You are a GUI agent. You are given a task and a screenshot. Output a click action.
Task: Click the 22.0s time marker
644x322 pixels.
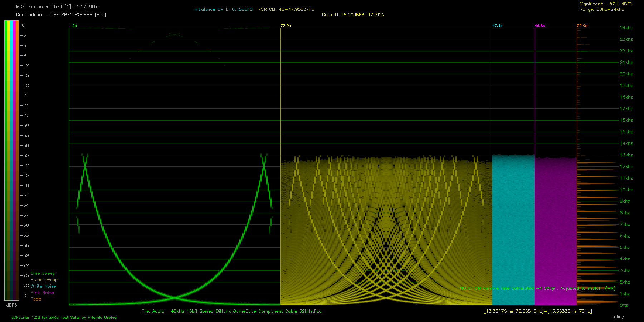286,26
